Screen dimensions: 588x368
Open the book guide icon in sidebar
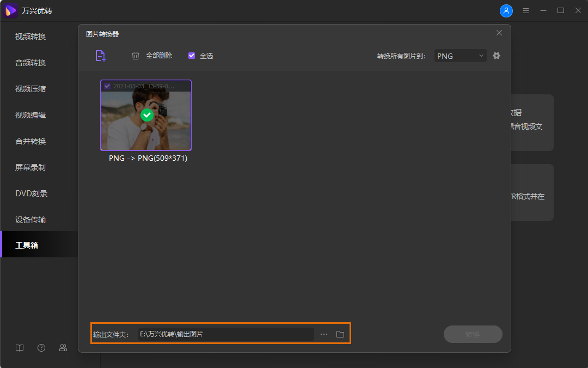click(x=20, y=348)
